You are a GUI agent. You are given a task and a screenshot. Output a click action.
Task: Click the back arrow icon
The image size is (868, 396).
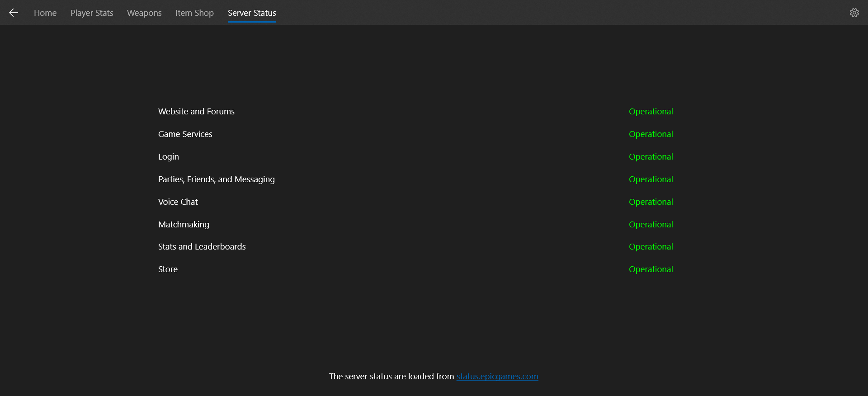tap(14, 13)
